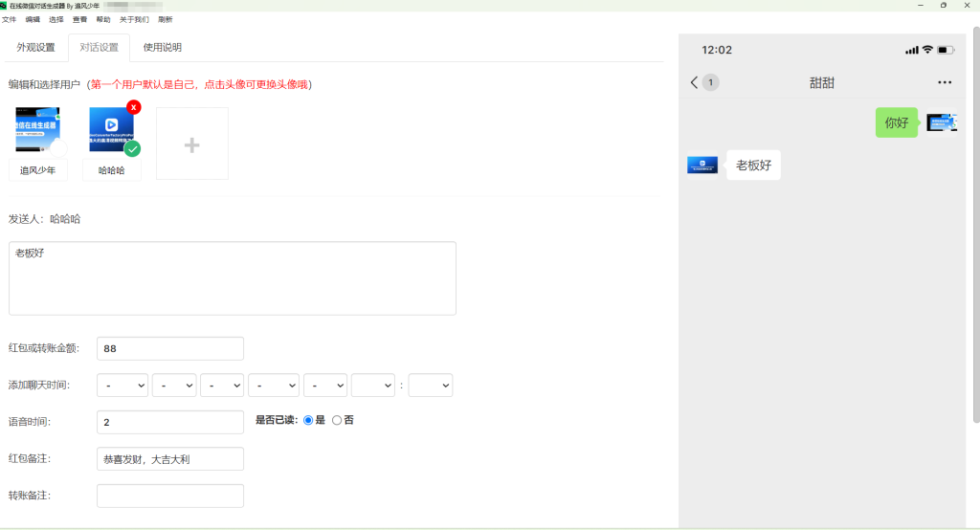Viewport: 980px width, 530px height.
Task: Click the sender avatar beside 你好 bubble
Action: tap(942, 122)
